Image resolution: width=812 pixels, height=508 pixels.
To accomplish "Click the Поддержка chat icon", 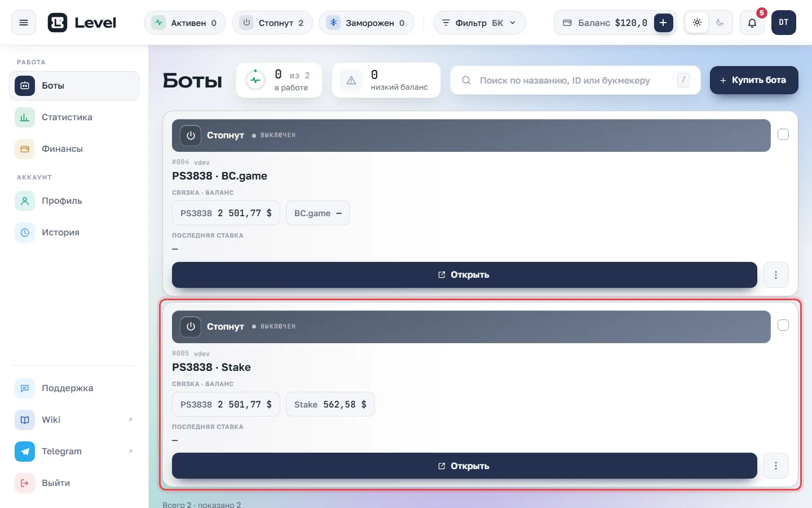I will click(x=25, y=388).
